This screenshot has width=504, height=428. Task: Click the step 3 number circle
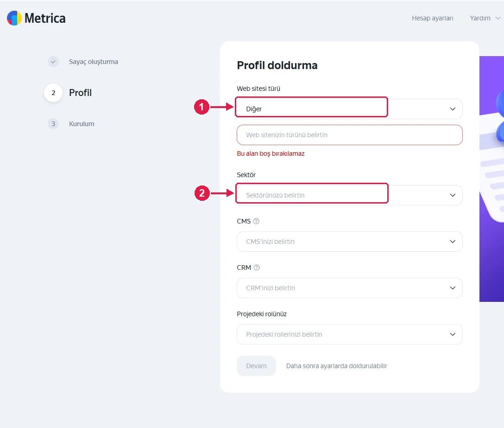pos(53,124)
